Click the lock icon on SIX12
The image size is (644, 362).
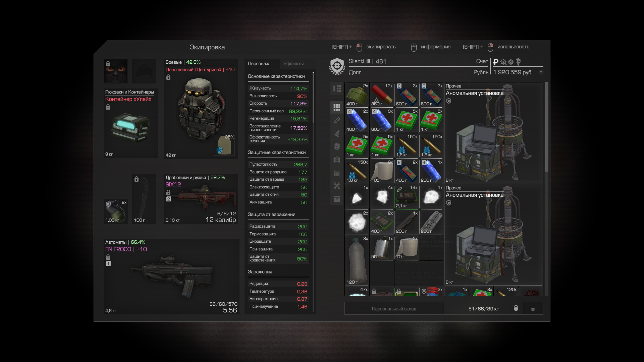pos(168,192)
